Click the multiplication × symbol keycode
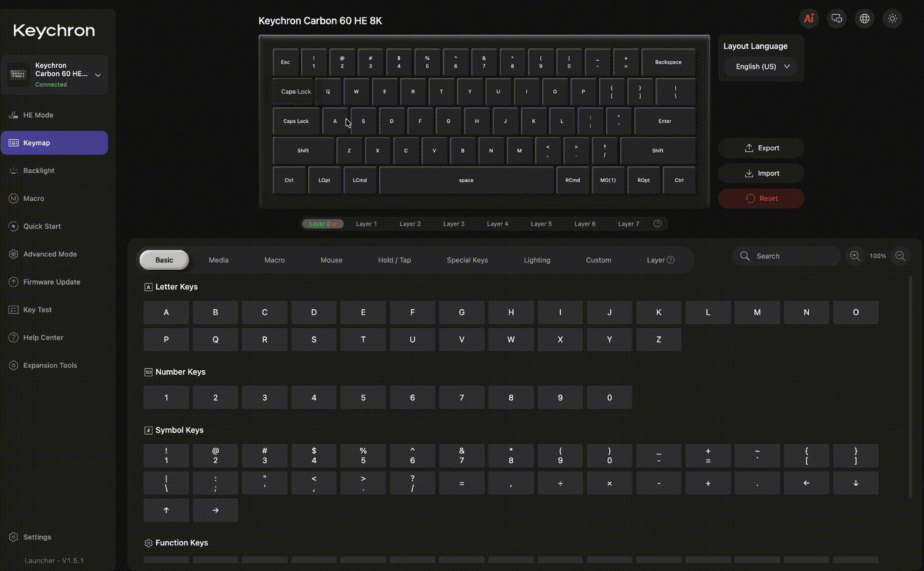924x571 pixels. click(x=609, y=483)
